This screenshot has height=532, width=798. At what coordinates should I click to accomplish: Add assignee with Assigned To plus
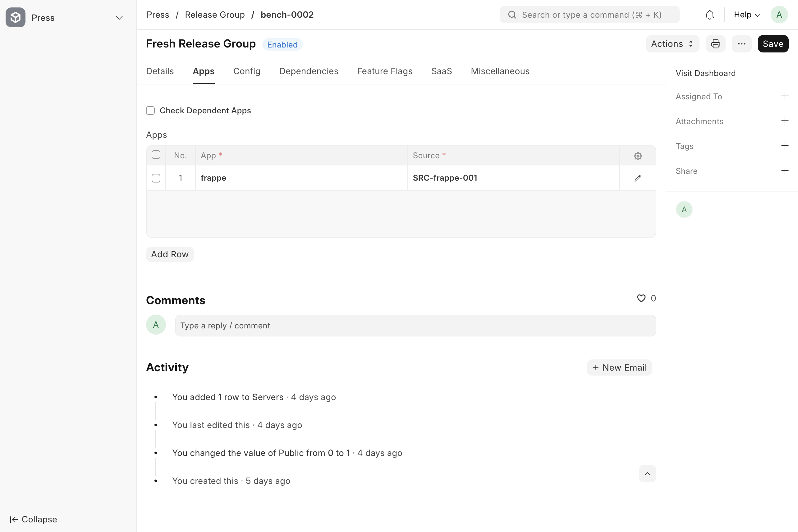click(784, 96)
